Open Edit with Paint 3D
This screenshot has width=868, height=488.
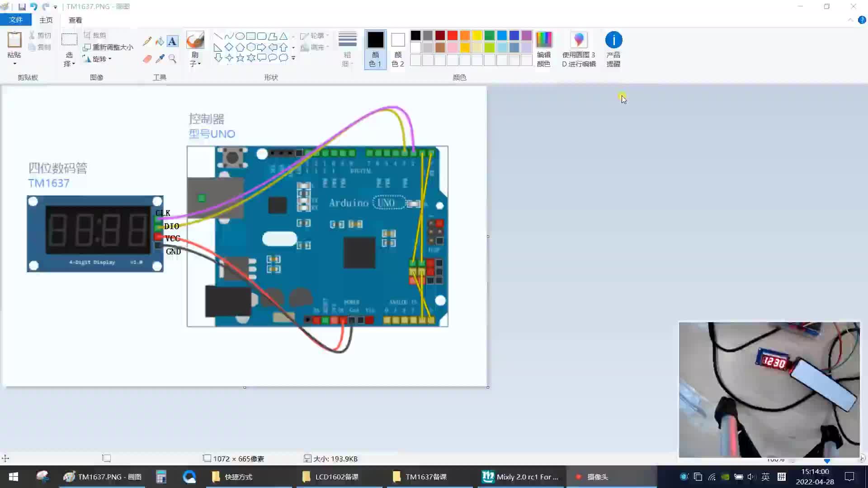click(x=579, y=49)
